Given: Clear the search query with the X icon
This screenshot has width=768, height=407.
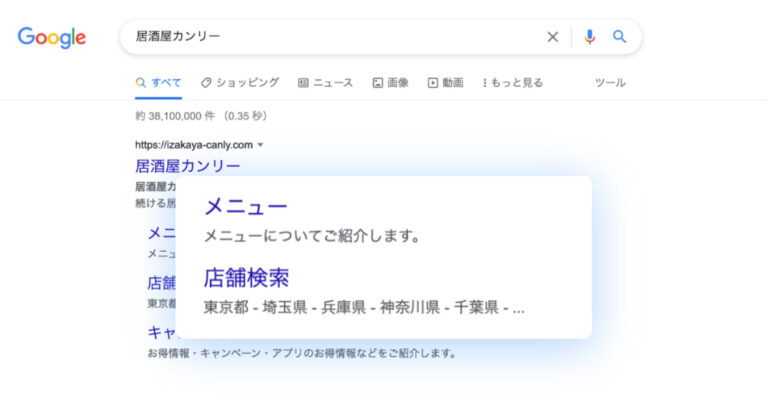Looking at the screenshot, I should [552, 37].
